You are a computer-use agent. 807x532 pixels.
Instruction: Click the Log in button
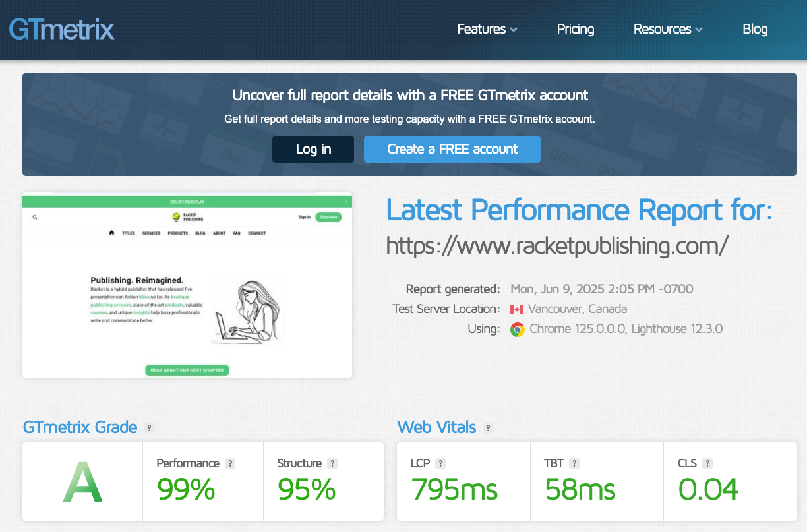click(313, 149)
